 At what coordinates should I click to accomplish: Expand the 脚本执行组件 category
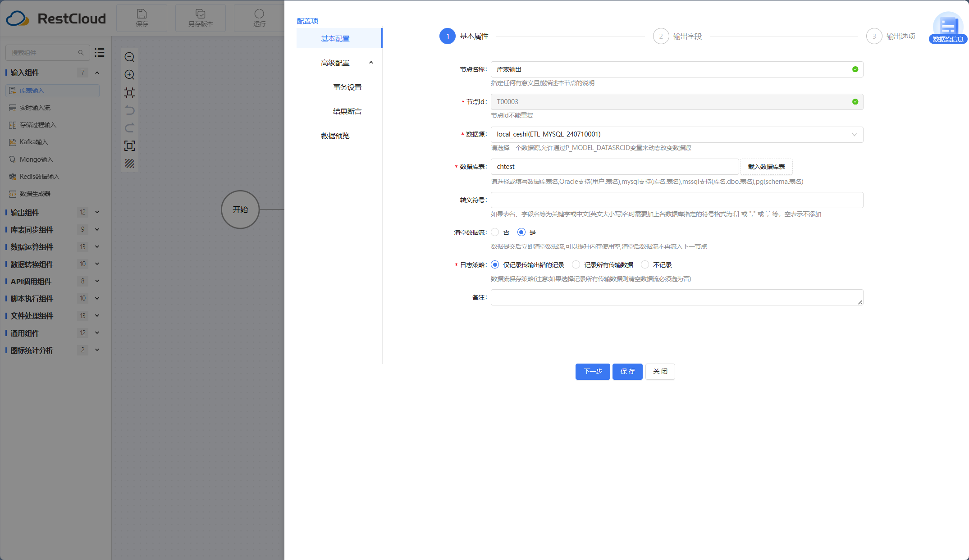pos(97,298)
